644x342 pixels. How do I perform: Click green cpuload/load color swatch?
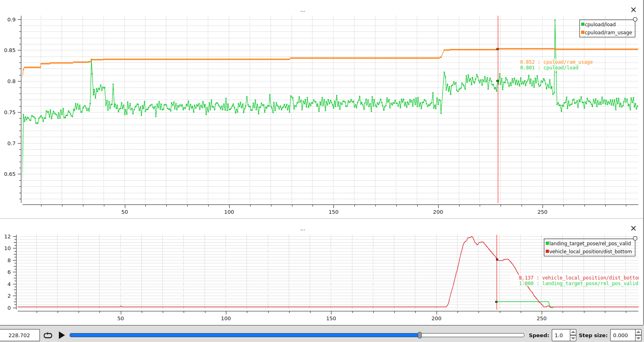583,25
